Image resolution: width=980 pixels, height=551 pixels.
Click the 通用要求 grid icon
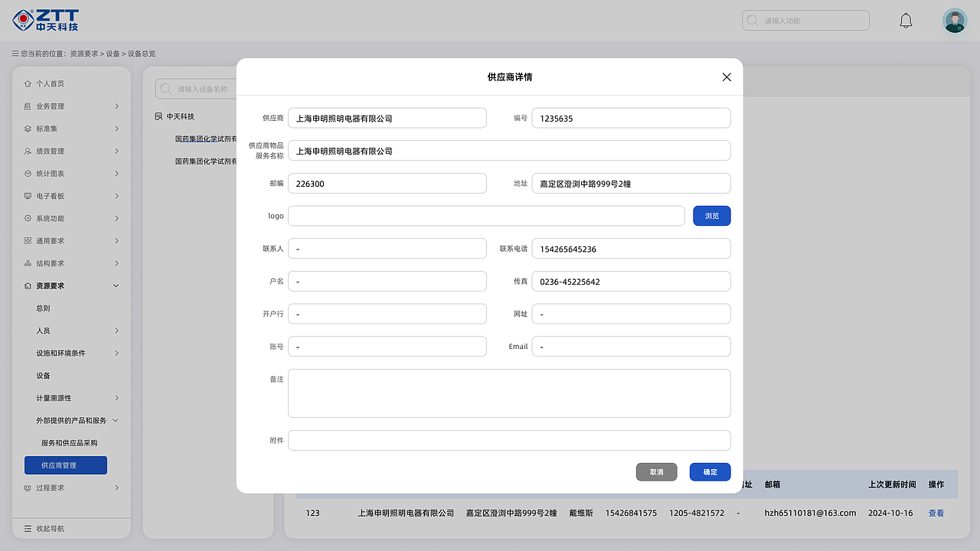pyautogui.click(x=29, y=240)
